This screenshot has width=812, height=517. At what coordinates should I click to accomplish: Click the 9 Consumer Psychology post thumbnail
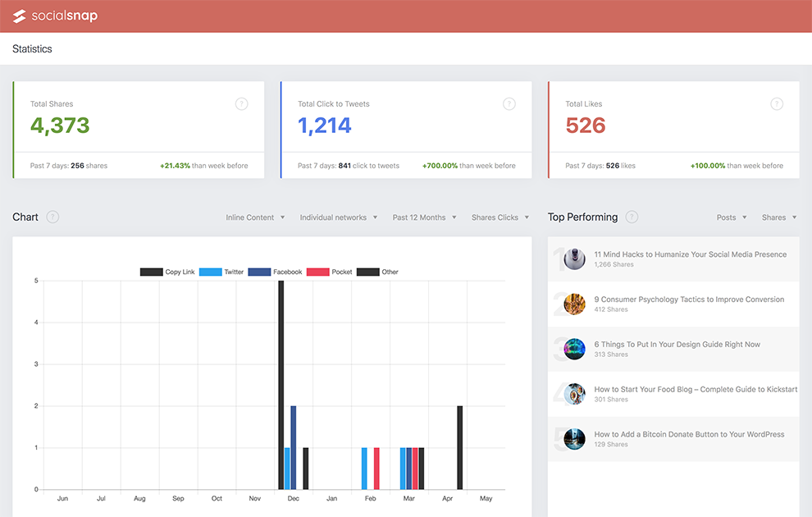tap(573, 304)
